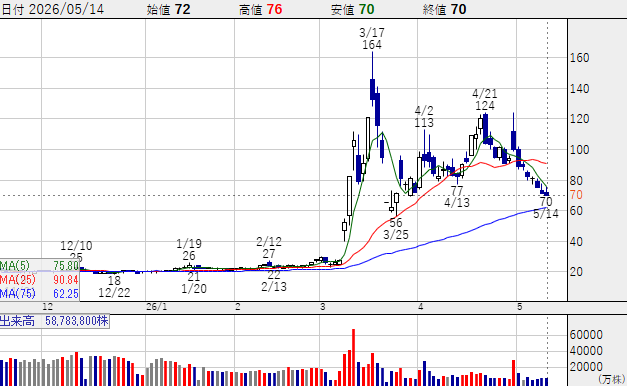
Task: Click the 4/13 low label 77
Action: (x=457, y=190)
